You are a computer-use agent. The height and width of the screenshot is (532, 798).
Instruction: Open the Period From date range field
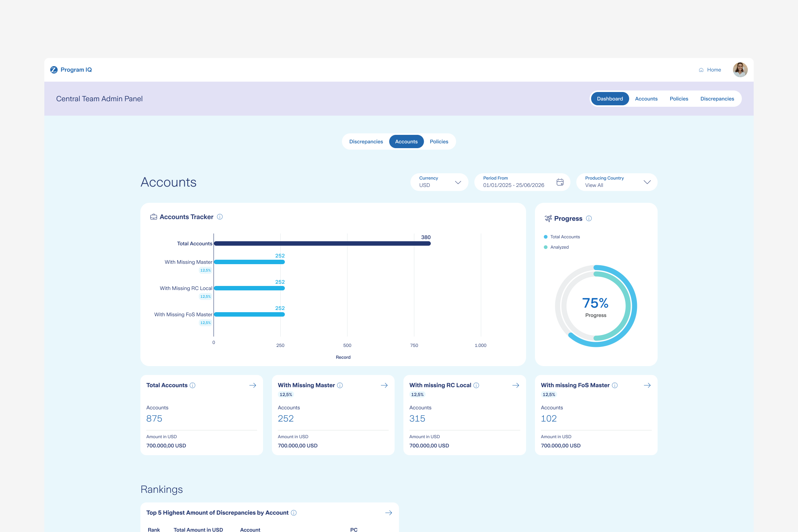pos(522,182)
